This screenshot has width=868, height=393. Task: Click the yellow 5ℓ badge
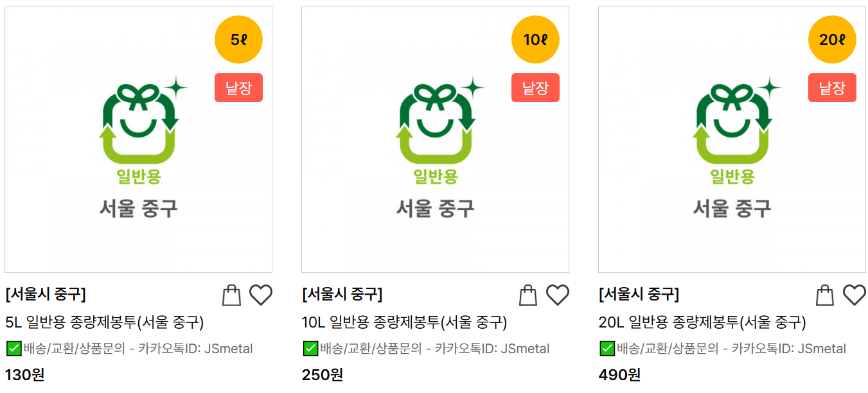(x=238, y=40)
